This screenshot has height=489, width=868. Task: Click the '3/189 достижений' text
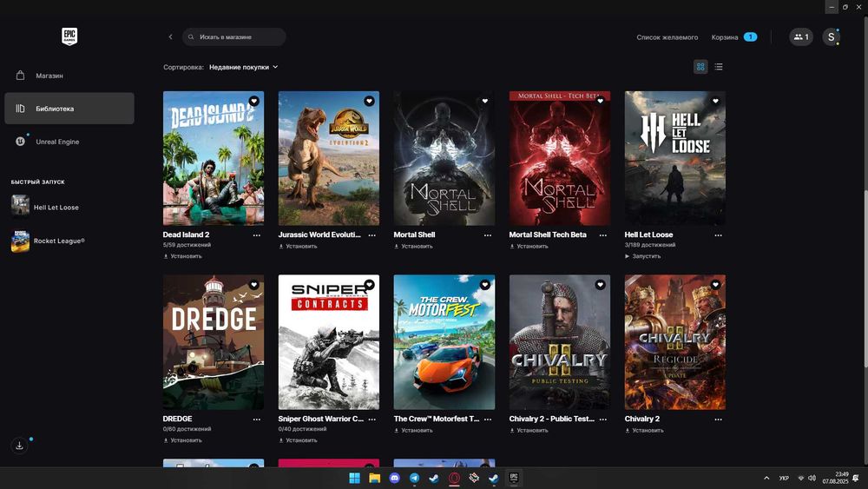pyautogui.click(x=650, y=245)
